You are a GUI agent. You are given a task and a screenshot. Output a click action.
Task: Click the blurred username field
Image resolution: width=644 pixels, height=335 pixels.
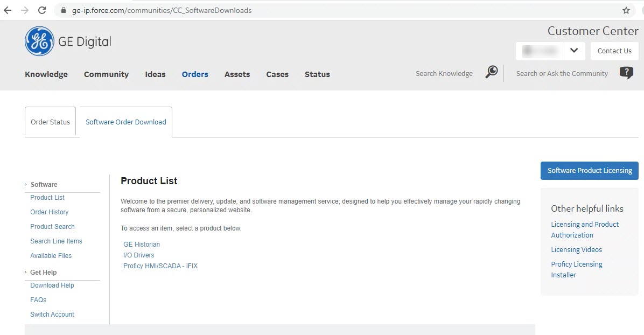coord(540,51)
